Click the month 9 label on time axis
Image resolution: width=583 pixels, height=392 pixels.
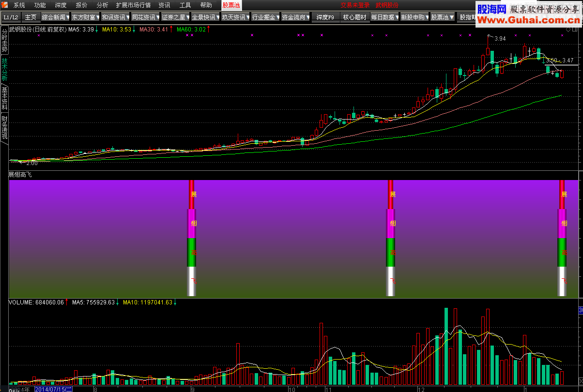point(193,389)
